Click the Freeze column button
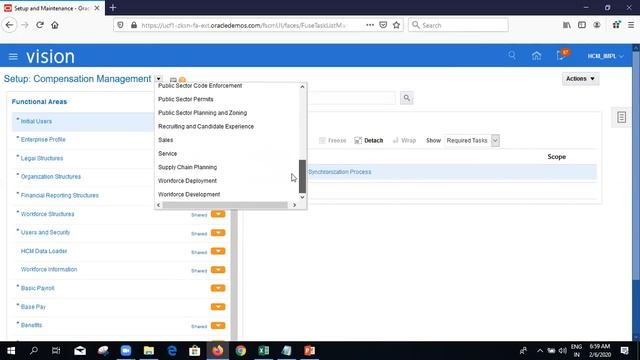 [332, 140]
